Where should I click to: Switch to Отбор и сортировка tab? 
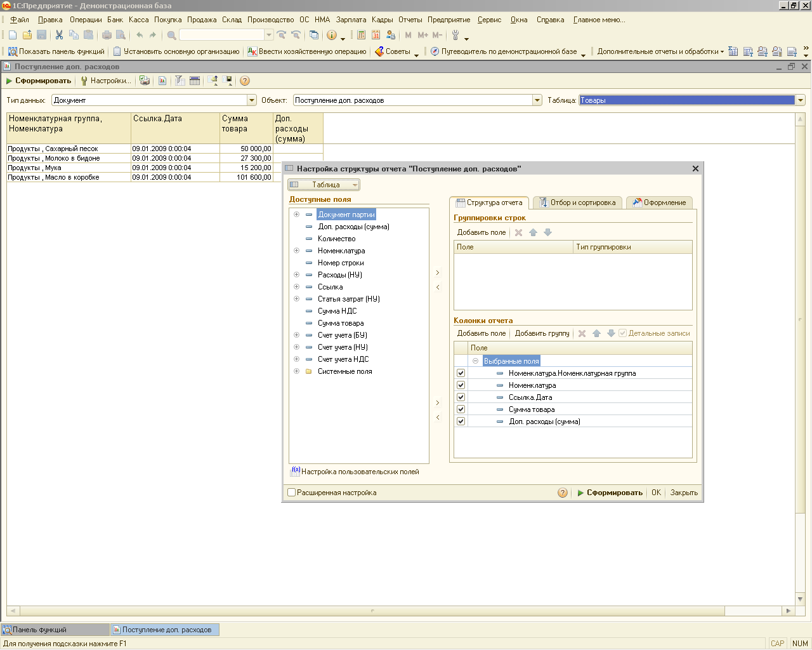coord(577,202)
